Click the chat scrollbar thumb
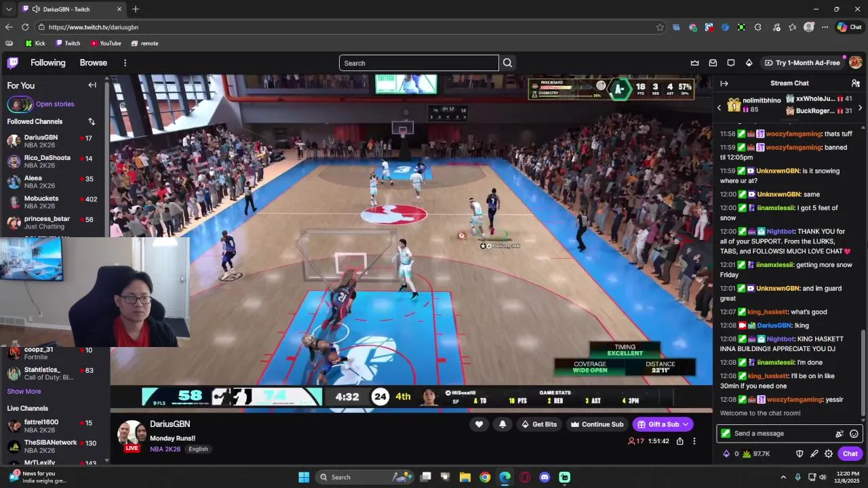The image size is (868, 488). point(863,373)
